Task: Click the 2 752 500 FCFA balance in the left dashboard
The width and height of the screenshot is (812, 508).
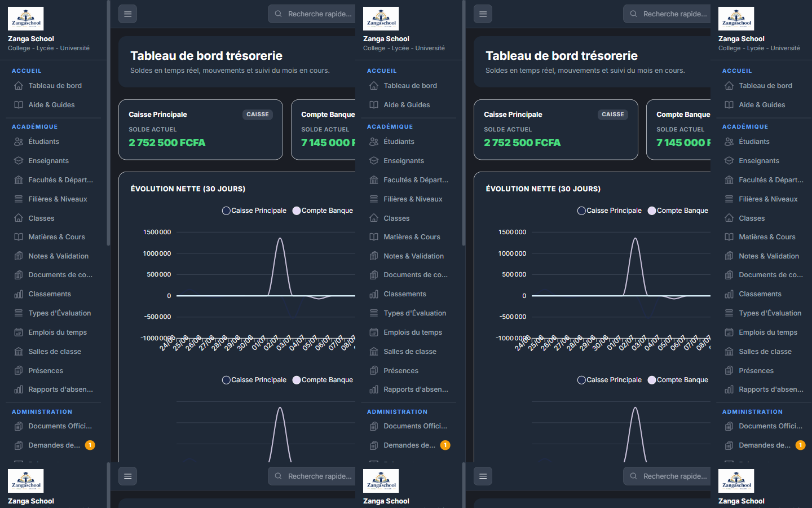Action: [x=167, y=143]
